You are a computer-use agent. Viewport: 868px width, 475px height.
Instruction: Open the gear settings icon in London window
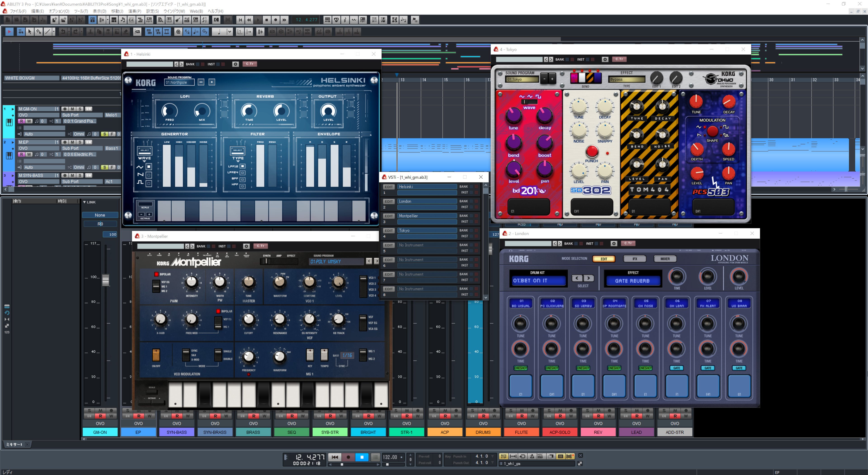click(x=614, y=243)
